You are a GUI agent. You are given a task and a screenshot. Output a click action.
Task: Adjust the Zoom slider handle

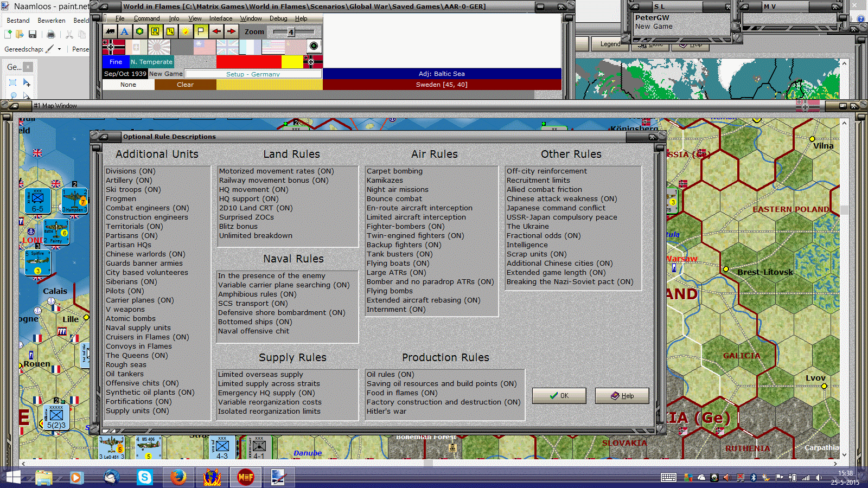point(291,32)
